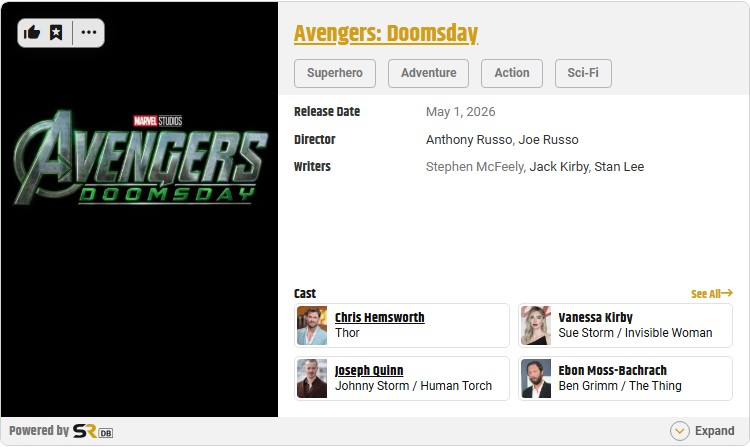Click the role text Thor
The width and height of the screenshot is (750, 447).
347,333
